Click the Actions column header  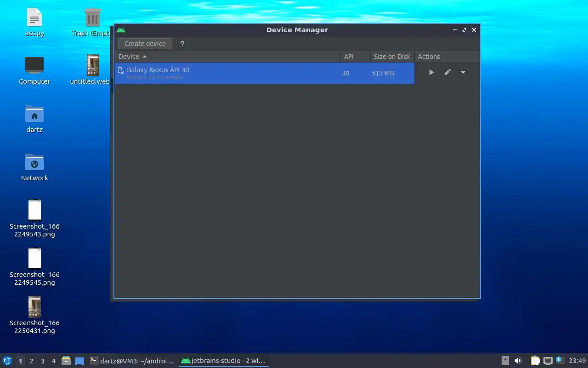[447, 57]
